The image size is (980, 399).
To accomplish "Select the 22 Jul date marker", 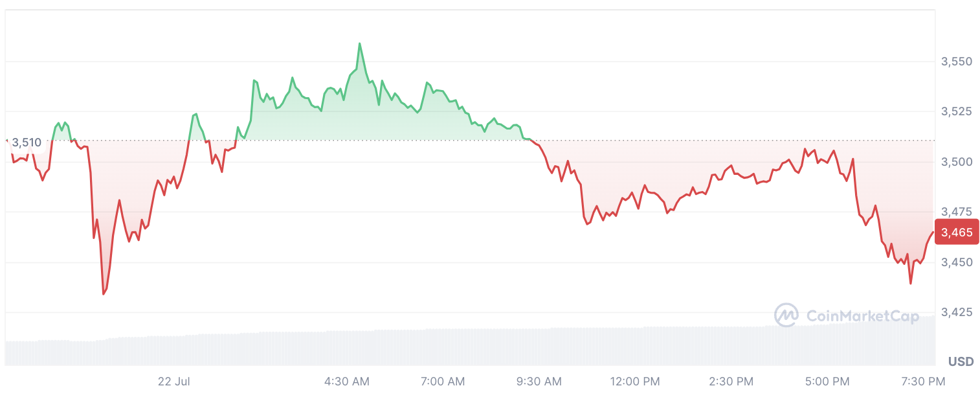I will 174,382.
